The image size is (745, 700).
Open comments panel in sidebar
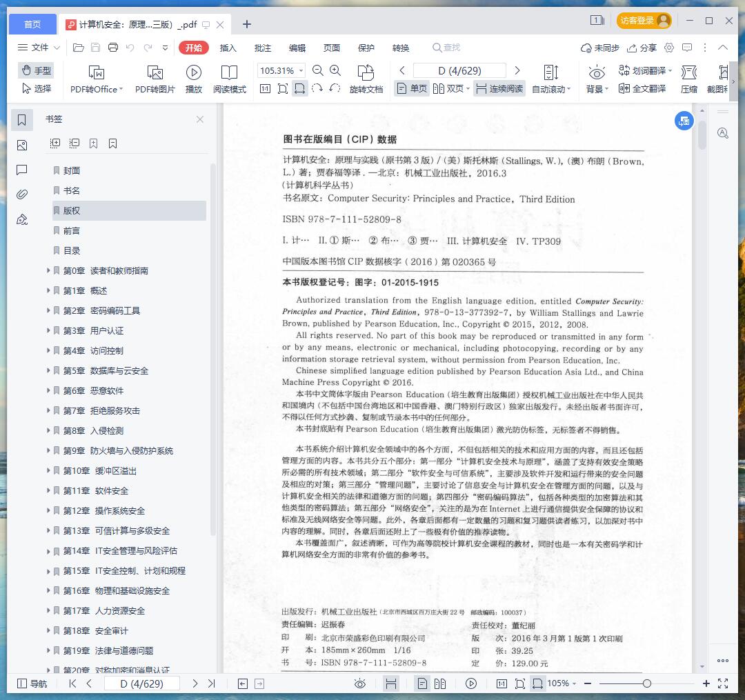[x=22, y=170]
